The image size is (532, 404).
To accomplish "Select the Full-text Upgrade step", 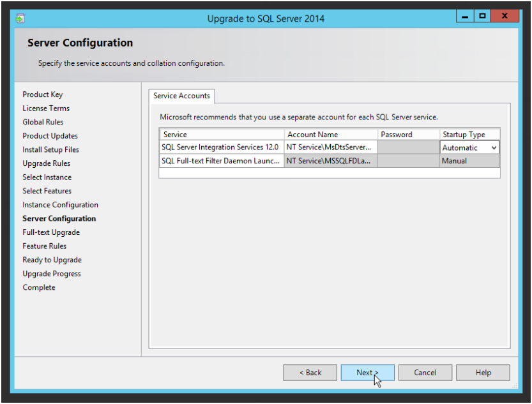I will tap(51, 232).
